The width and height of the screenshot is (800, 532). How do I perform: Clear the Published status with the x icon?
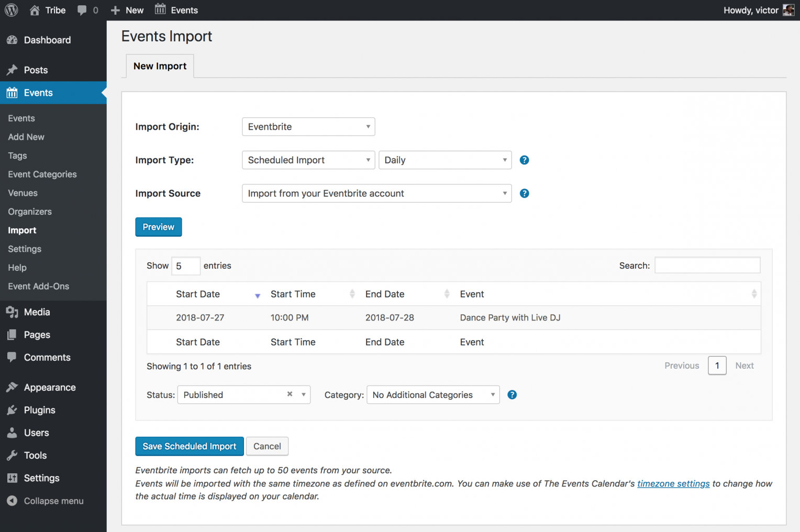(290, 394)
